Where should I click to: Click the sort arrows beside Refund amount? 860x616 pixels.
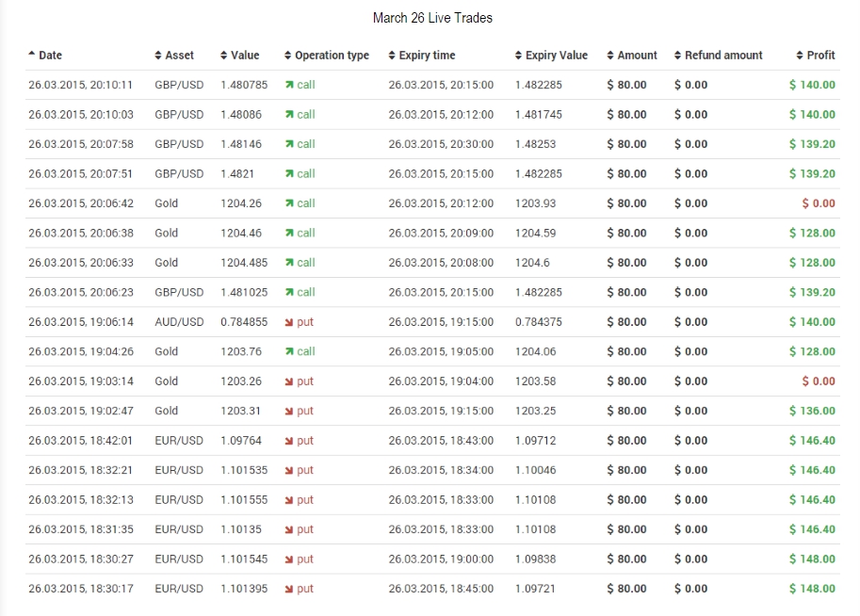coord(677,56)
